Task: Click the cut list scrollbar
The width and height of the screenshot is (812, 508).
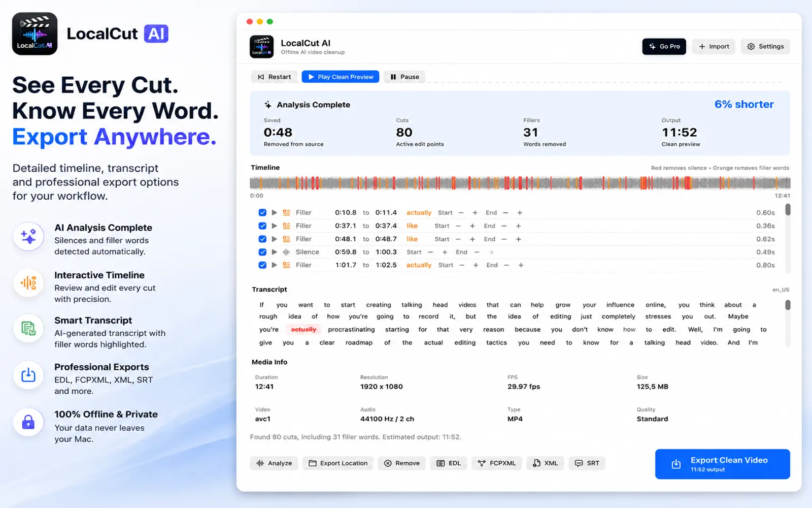Action: (x=788, y=209)
